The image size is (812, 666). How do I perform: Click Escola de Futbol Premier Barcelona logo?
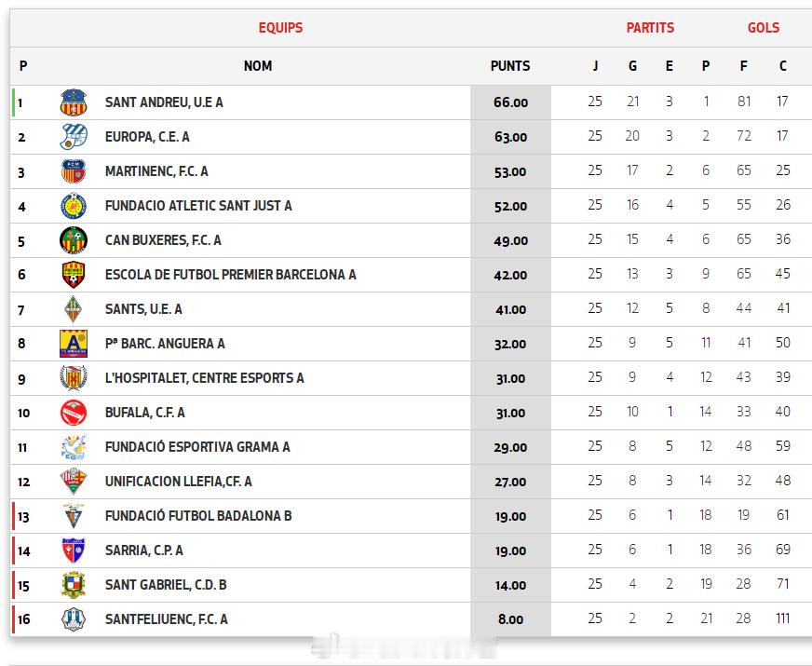click(x=73, y=275)
